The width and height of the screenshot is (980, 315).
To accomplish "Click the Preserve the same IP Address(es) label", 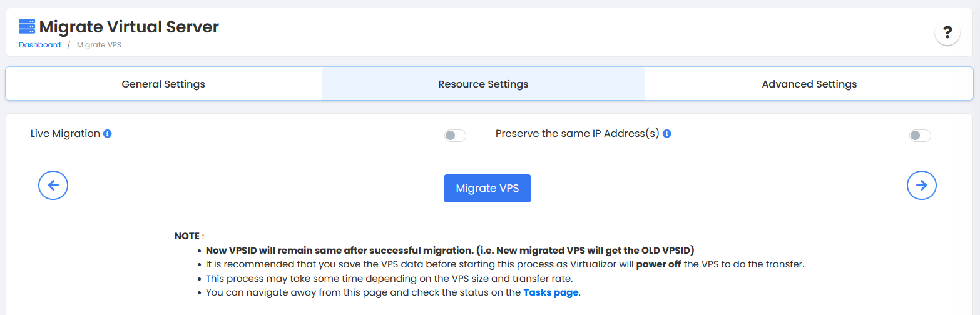I will 577,133.
